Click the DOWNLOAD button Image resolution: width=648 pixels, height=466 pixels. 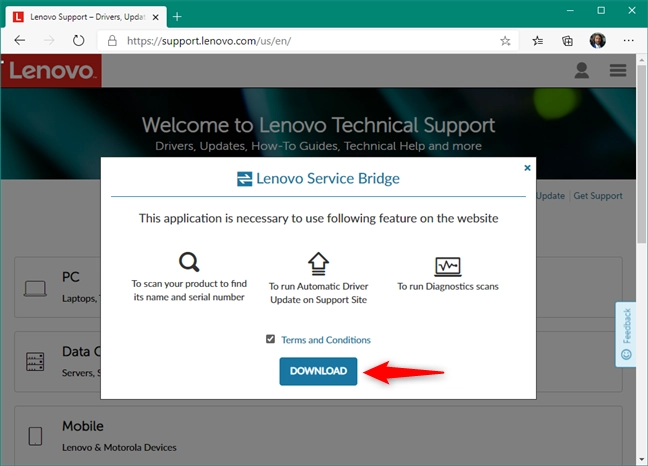pyautogui.click(x=318, y=371)
